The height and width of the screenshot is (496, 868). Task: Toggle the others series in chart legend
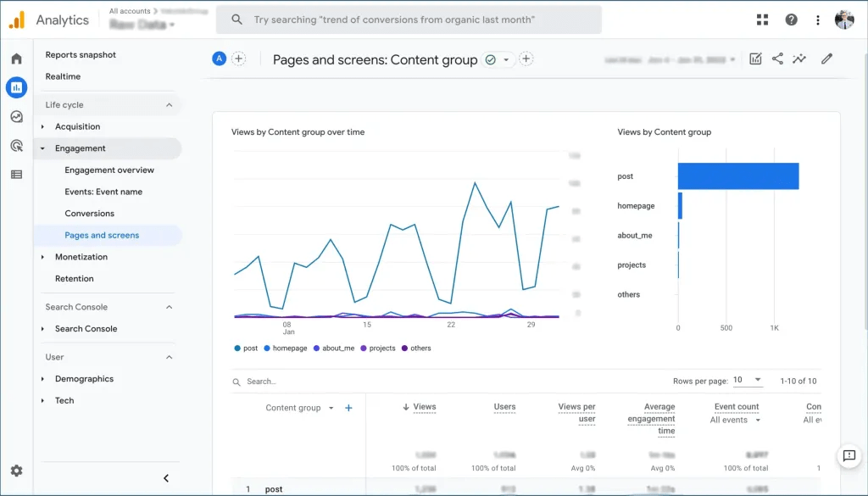click(x=416, y=348)
